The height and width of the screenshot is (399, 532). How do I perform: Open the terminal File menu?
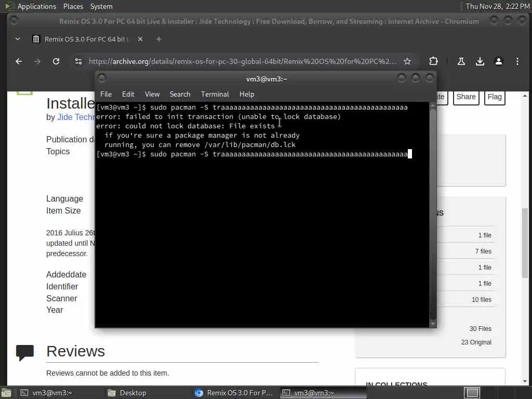(106, 95)
